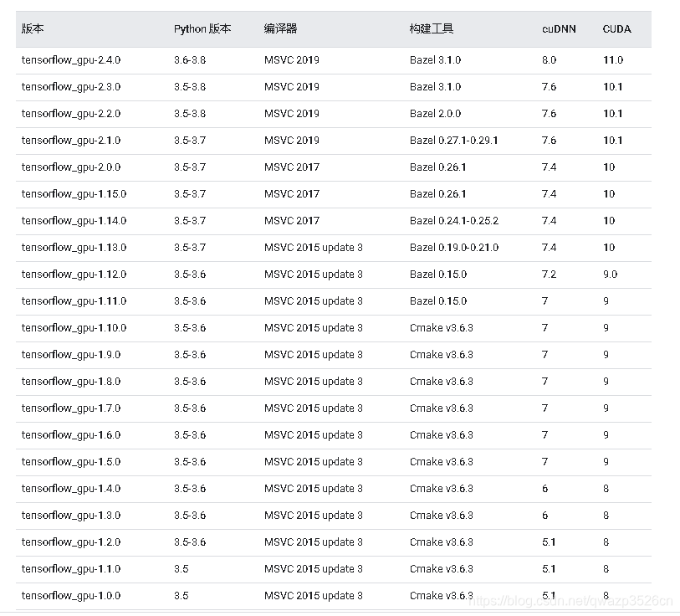The image size is (680, 616).
Task: Select the tensorflow_gpu-2.1.0 cell
Action: point(71,141)
